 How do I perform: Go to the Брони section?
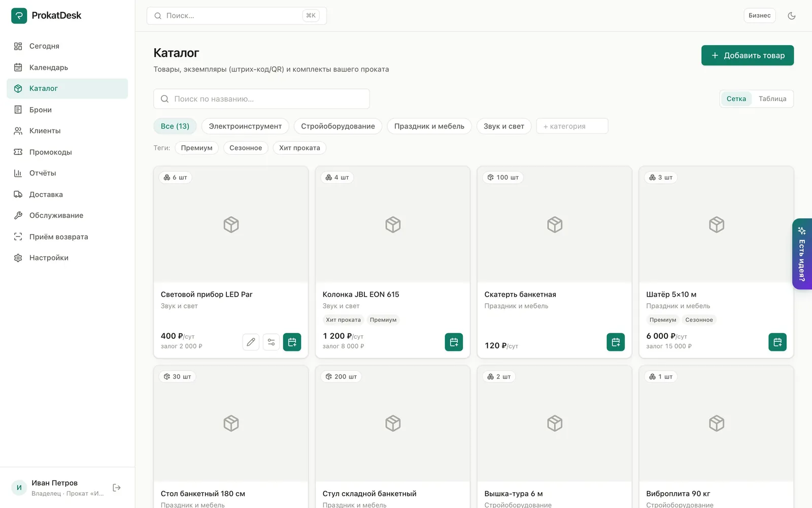(x=67, y=110)
